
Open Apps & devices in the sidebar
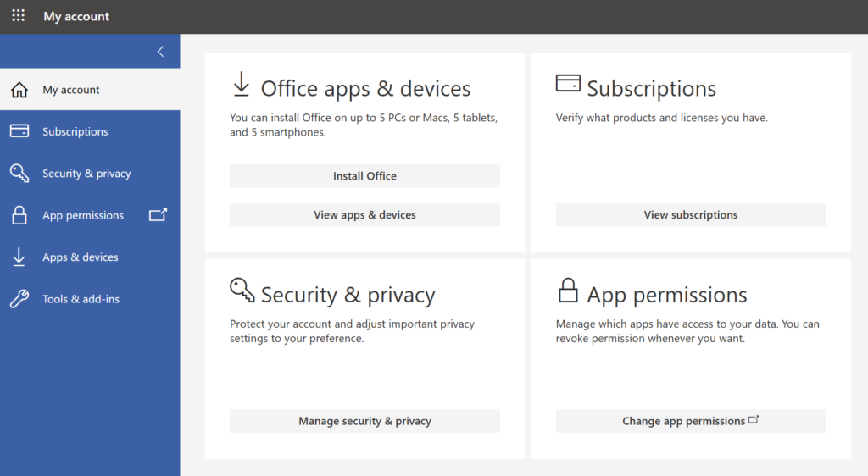point(90,257)
